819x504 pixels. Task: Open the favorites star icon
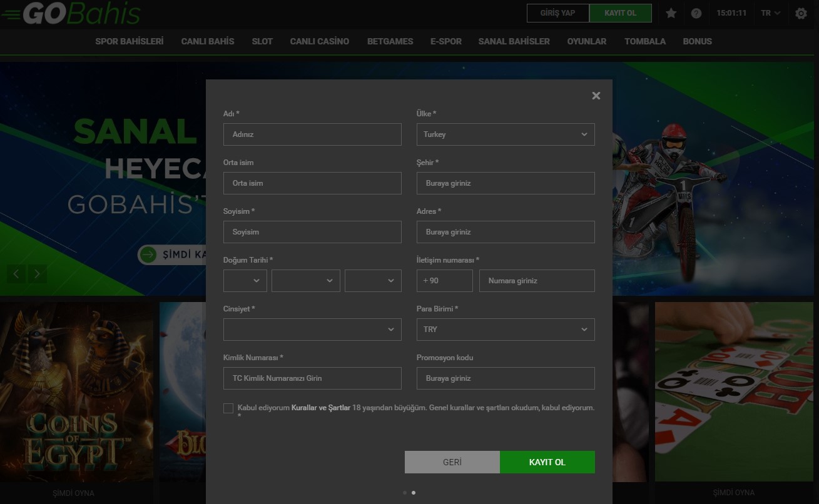(x=671, y=13)
